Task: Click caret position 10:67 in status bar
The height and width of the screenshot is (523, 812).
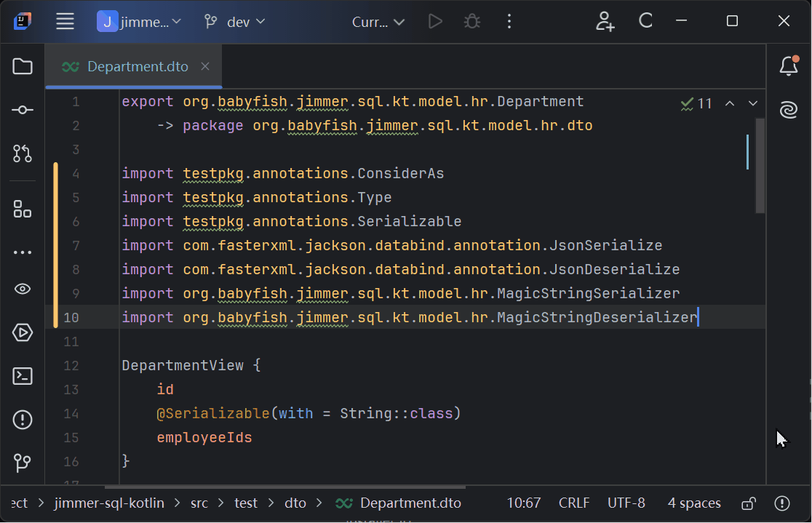Action: tap(524, 503)
